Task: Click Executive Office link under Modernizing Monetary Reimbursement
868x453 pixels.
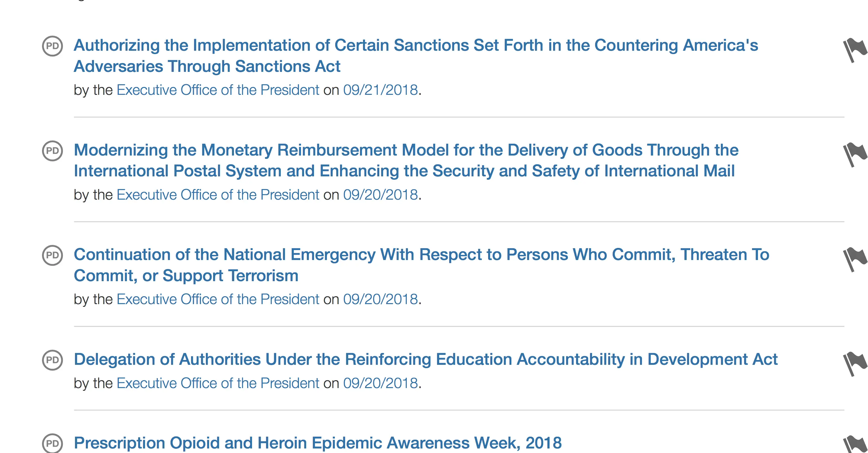Action: coord(218,195)
